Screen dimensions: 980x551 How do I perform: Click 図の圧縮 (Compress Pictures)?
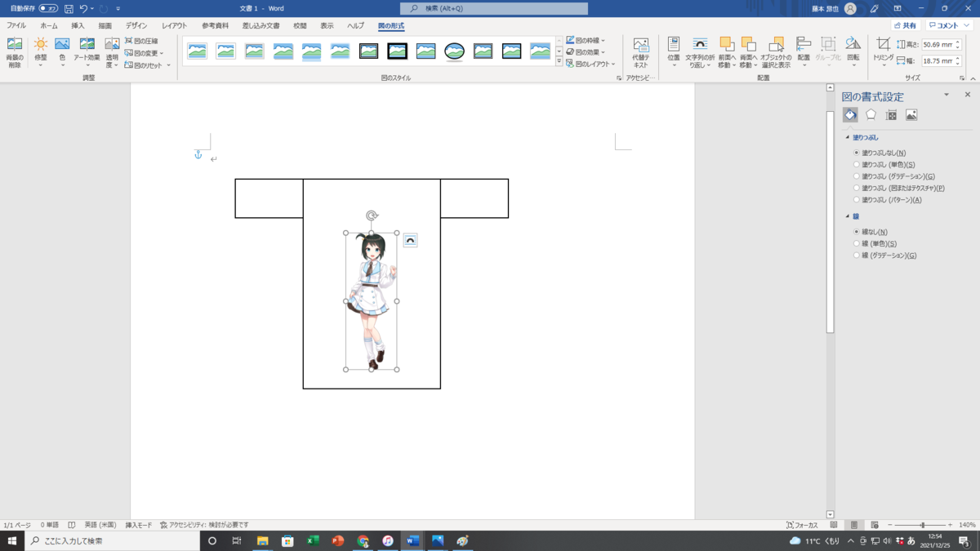pyautogui.click(x=142, y=41)
